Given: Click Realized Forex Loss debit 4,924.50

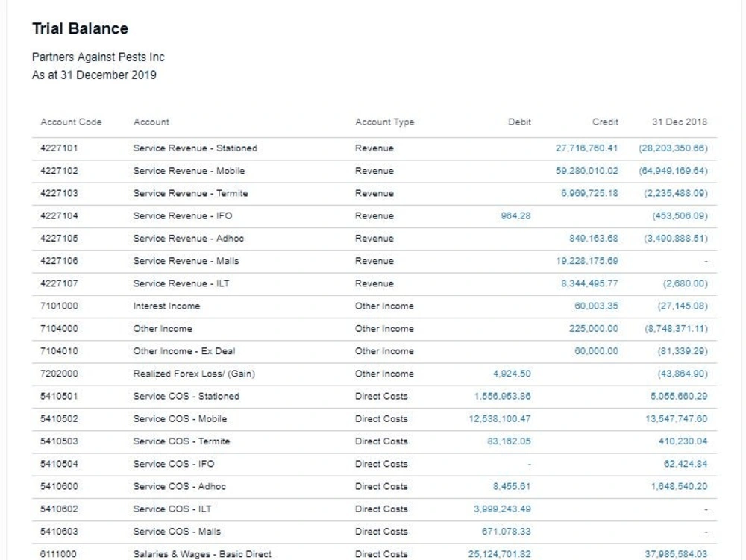Looking at the screenshot, I should [512, 374].
